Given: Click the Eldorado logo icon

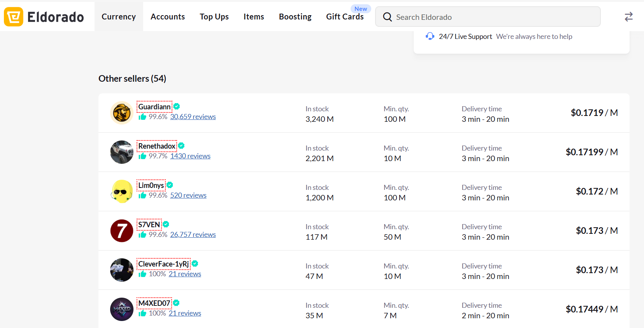Looking at the screenshot, I should pos(14,17).
